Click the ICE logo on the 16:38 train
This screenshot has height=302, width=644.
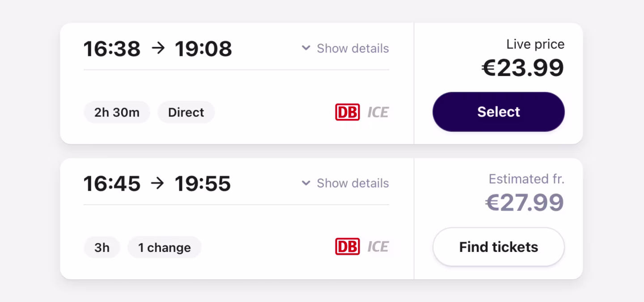pyautogui.click(x=378, y=113)
